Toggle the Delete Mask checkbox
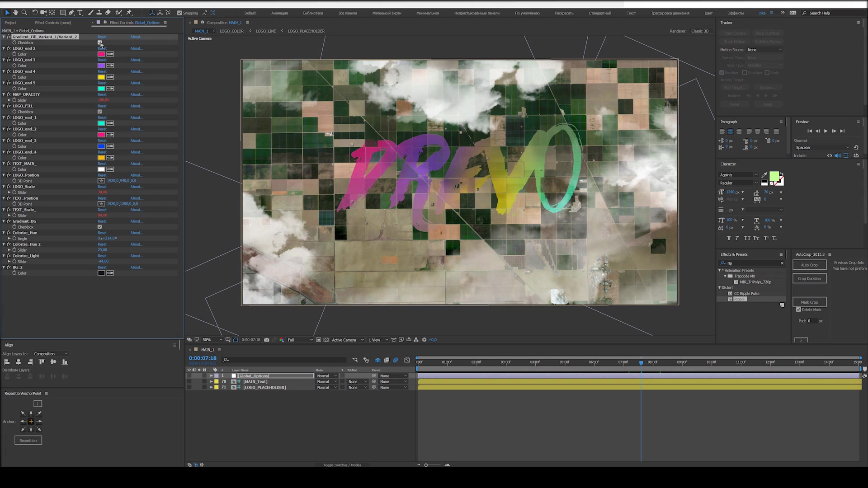 coord(798,310)
